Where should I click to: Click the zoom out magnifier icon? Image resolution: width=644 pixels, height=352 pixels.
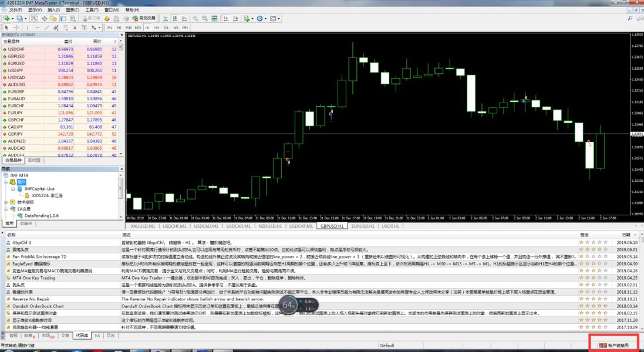[204, 18]
